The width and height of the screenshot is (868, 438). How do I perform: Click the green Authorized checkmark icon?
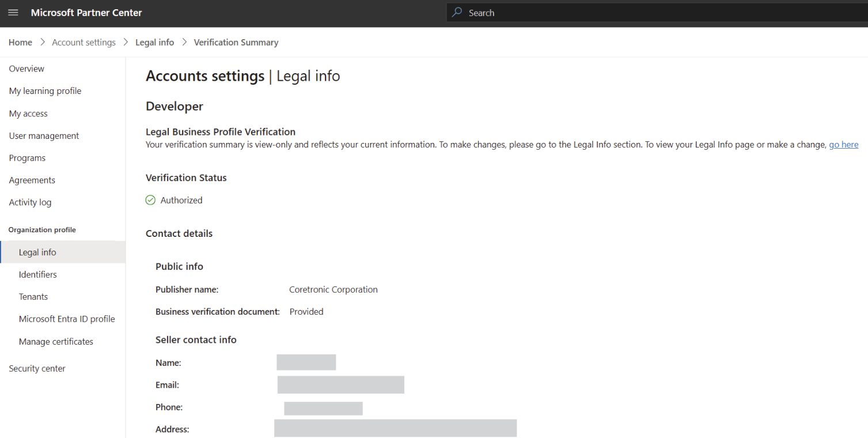point(150,200)
